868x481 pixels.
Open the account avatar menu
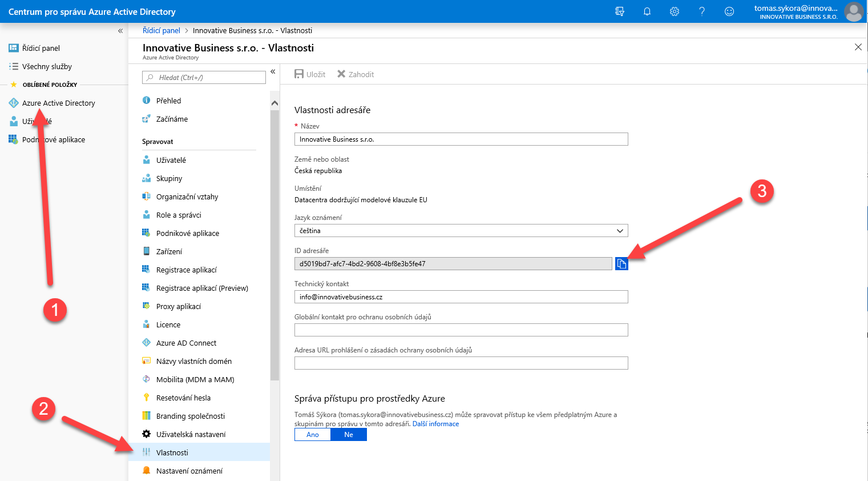854,11
